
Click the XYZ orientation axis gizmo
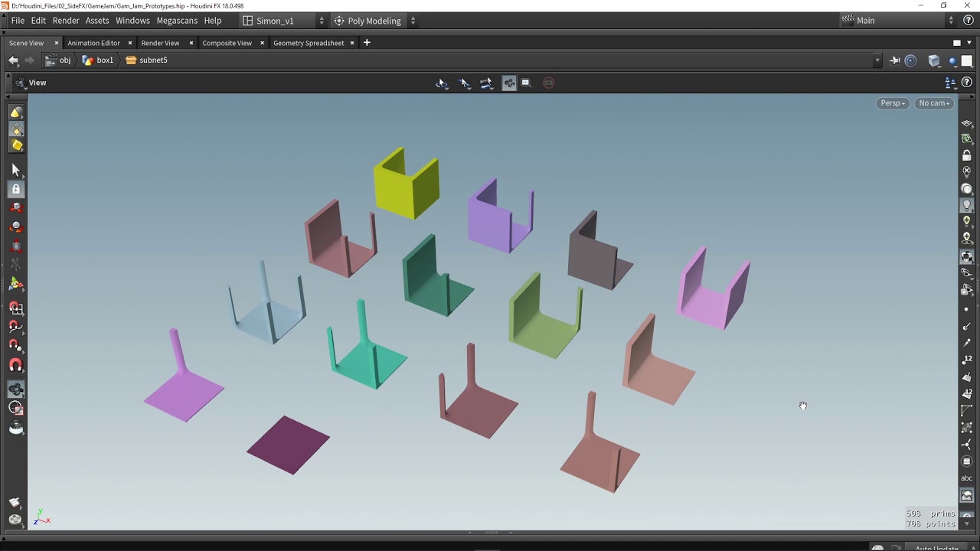[x=41, y=518]
